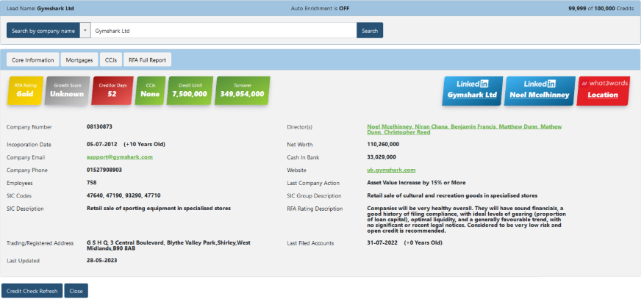Screen dimensions: 644x299
Task: Open the RFA Full Report tab
Action: tap(148, 60)
